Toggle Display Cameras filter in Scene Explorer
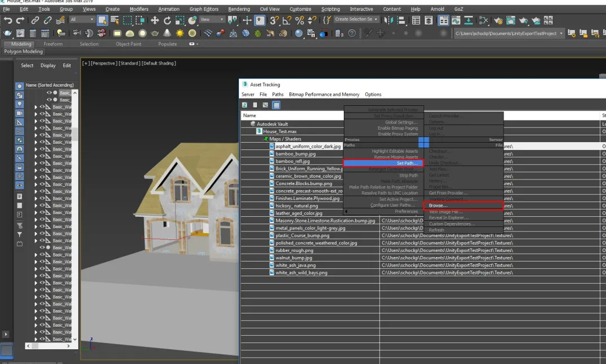Screen dimensions: 606x364 19,113
